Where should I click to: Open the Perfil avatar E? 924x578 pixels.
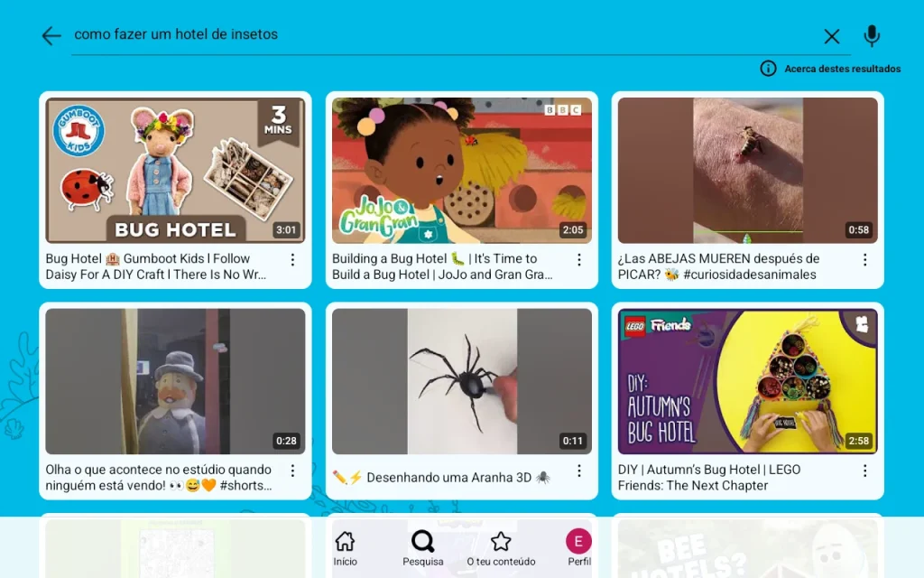(x=578, y=548)
